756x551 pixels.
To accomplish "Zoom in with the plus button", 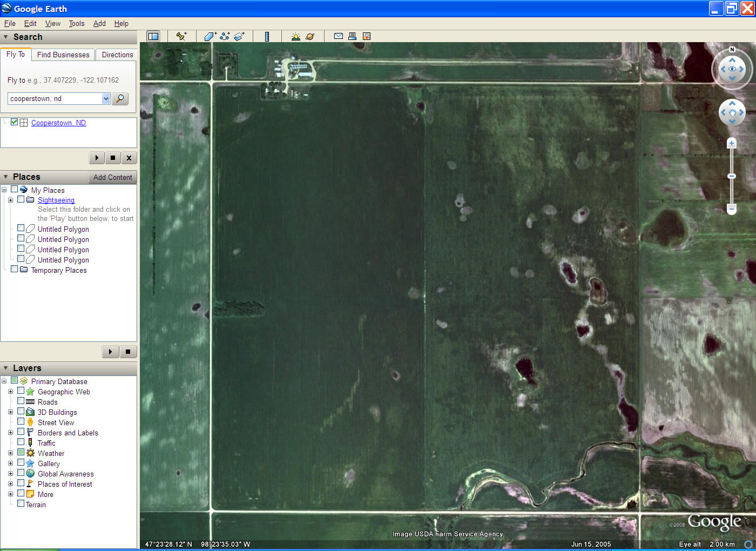I will click(x=732, y=143).
